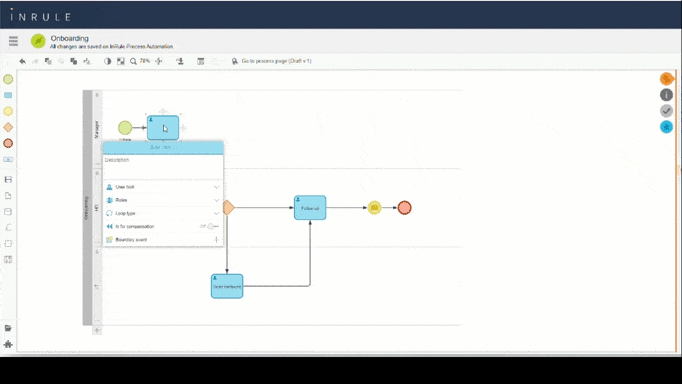Click the pan/move arrows icon
Image resolution: width=682 pixels, height=384 pixels.
pos(159,61)
